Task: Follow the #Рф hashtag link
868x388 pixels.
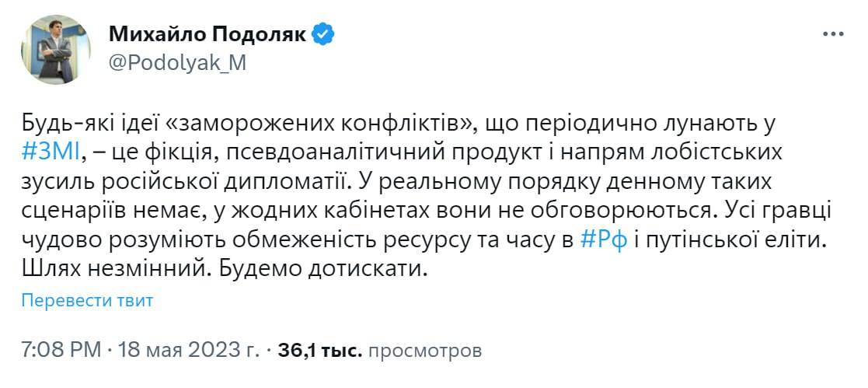Action: coord(600,241)
